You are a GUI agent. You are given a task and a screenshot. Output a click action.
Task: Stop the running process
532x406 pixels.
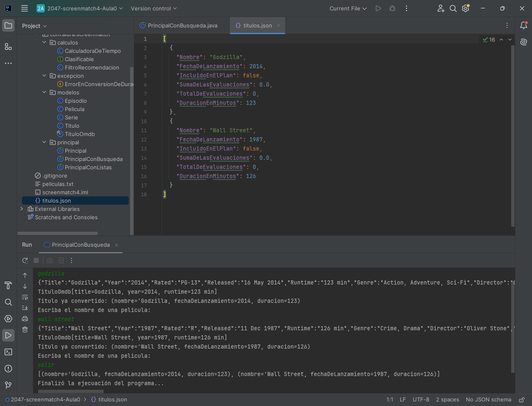coord(36,260)
